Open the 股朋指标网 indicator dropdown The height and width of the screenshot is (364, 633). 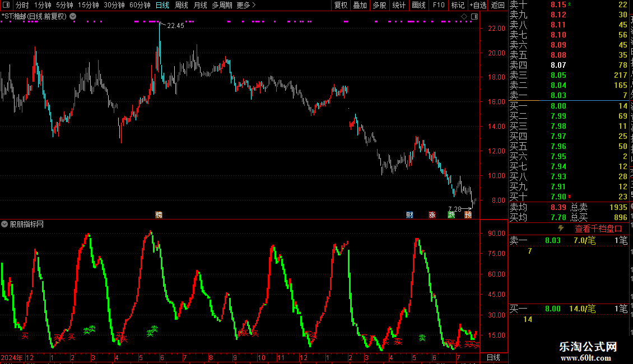click(x=4, y=224)
